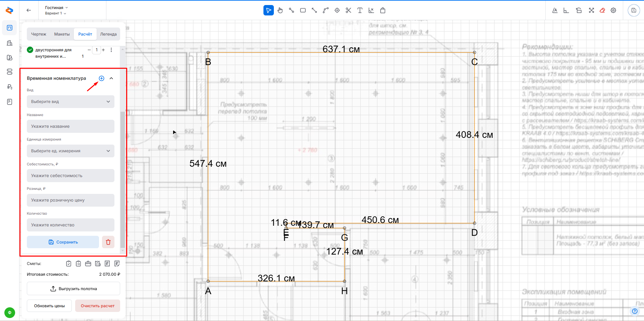Screen dimensions: 644x321
Task: Open the 'Выберите вид' dropdown
Action: pos(70,102)
